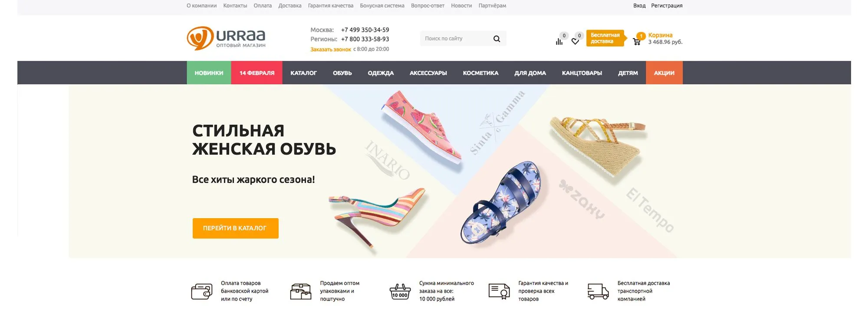This screenshot has height=335, width=868.
Task: Click the blue sandal product image
Action: [x=501, y=202]
